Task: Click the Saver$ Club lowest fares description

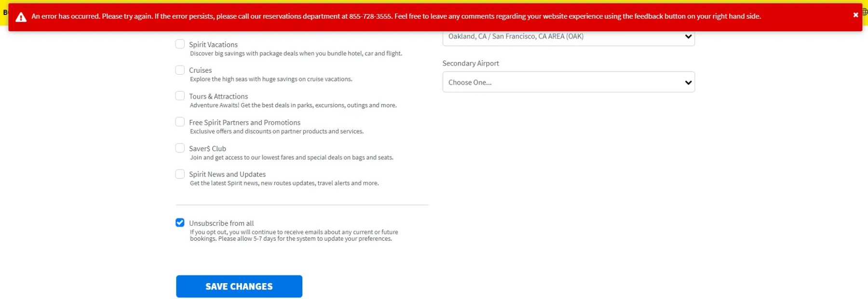Action: tap(291, 157)
